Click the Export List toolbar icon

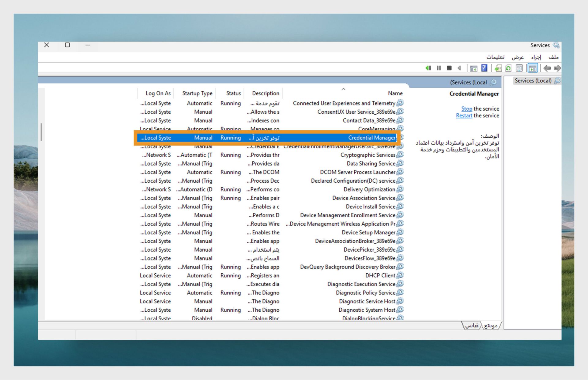tap(498, 68)
